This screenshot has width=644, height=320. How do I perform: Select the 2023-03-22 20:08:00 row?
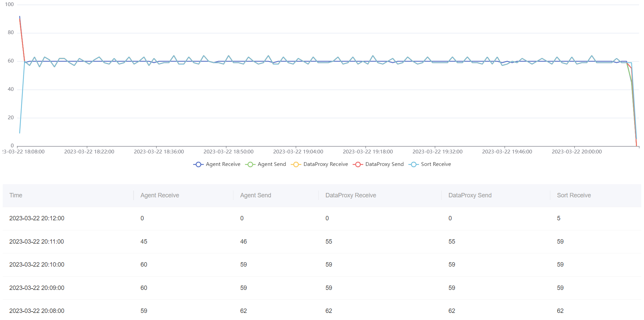coord(37,311)
